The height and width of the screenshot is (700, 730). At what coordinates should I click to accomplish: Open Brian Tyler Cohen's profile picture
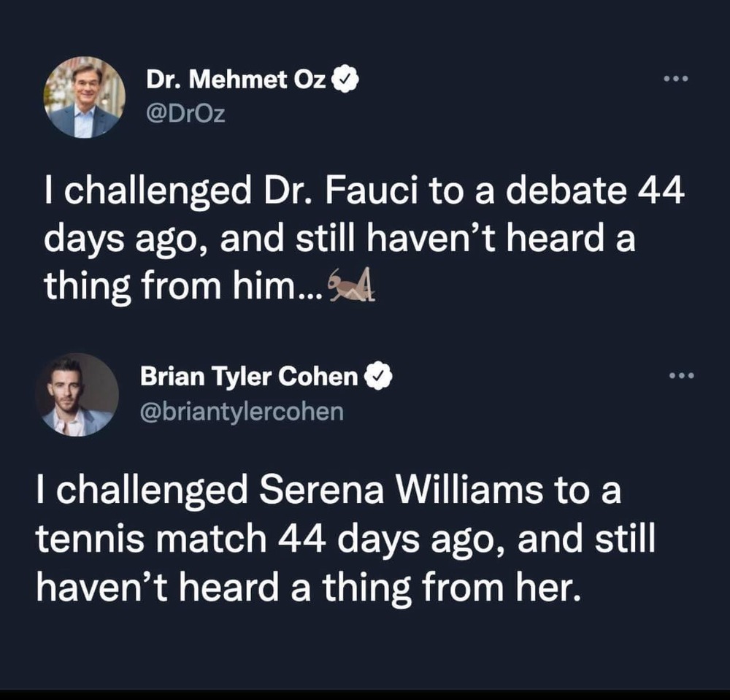tap(77, 396)
